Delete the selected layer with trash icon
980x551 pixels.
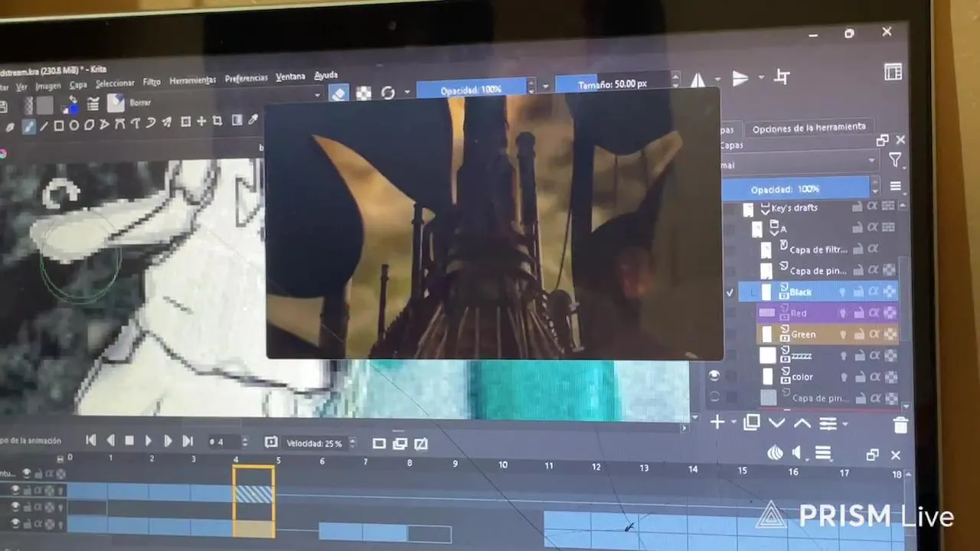(900, 425)
